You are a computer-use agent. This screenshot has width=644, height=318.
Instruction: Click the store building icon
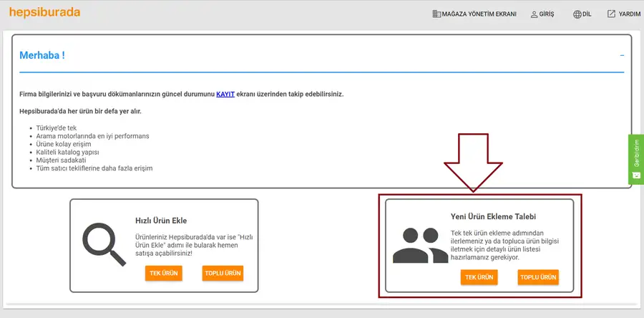tap(436, 14)
